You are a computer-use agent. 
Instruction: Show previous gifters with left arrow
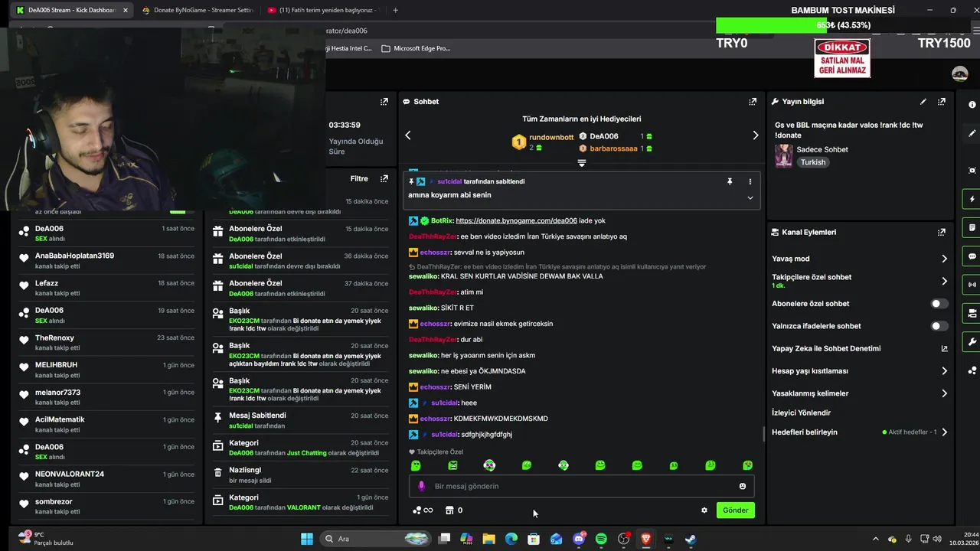(x=408, y=135)
